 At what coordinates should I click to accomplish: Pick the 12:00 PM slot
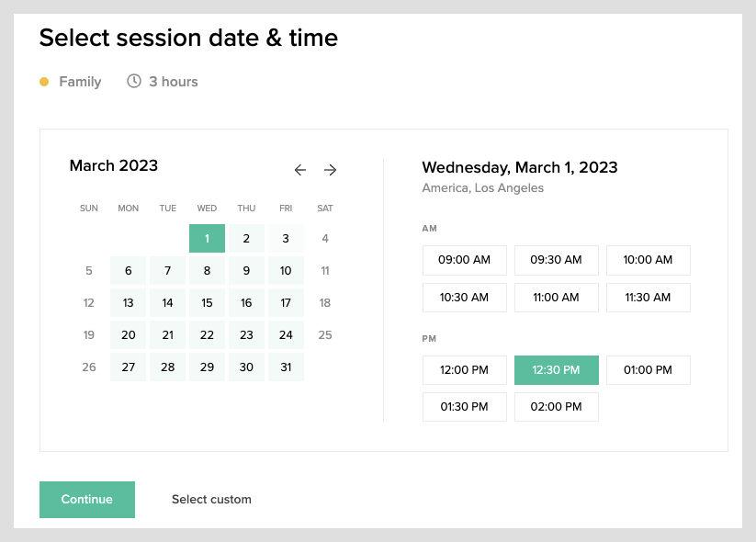(x=464, y=369)
